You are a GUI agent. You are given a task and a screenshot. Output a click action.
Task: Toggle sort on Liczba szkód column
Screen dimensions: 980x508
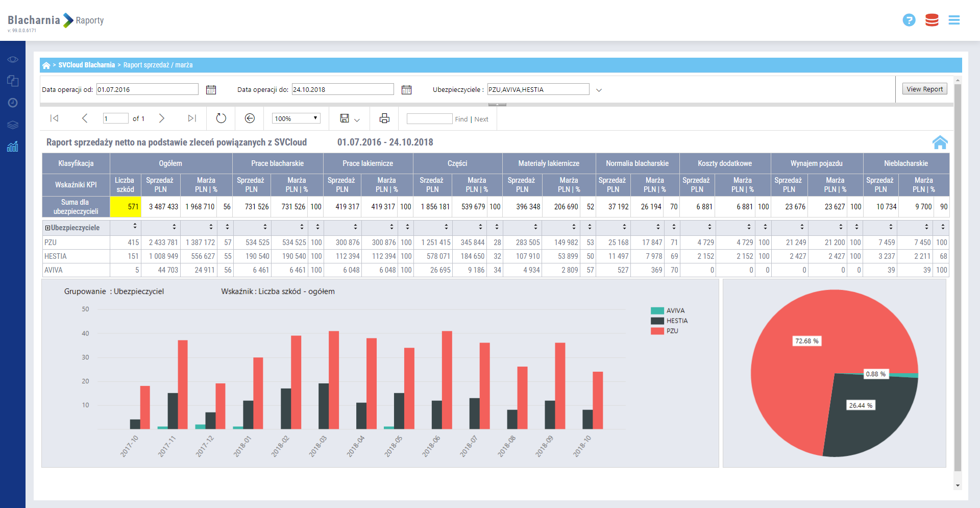(x=135, y=226)
